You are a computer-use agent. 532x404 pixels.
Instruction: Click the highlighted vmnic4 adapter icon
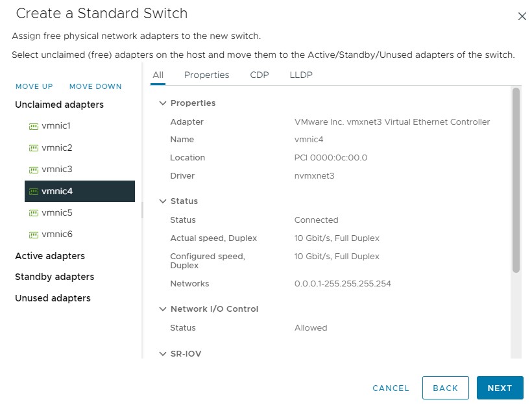click(34, 192)
